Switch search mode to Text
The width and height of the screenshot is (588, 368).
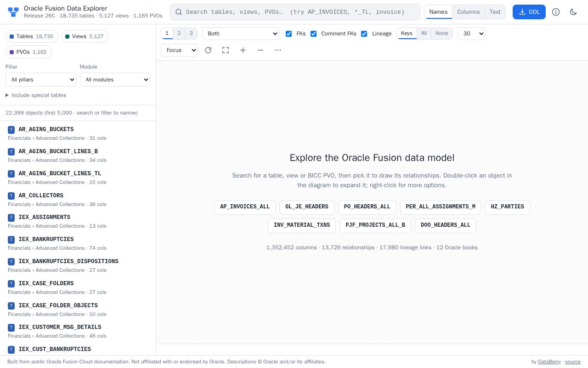[x=495, y=12]
